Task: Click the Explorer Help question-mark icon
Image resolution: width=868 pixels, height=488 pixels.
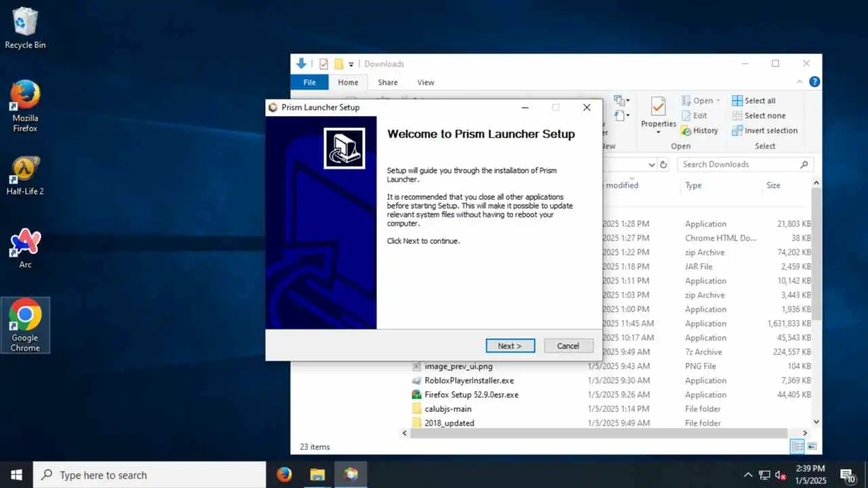Action: 814,81
